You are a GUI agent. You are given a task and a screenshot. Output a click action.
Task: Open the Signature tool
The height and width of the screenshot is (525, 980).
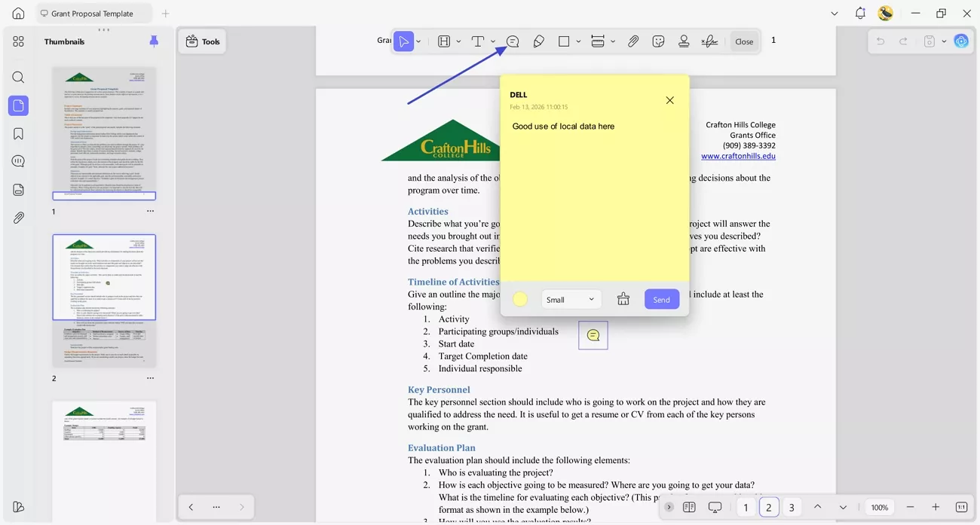click(x=709, y=41)
